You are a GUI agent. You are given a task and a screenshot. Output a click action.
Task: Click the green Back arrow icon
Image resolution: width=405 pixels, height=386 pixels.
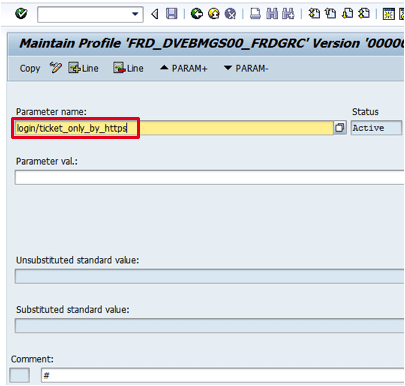pyautogui.click(x=197, y=14)
